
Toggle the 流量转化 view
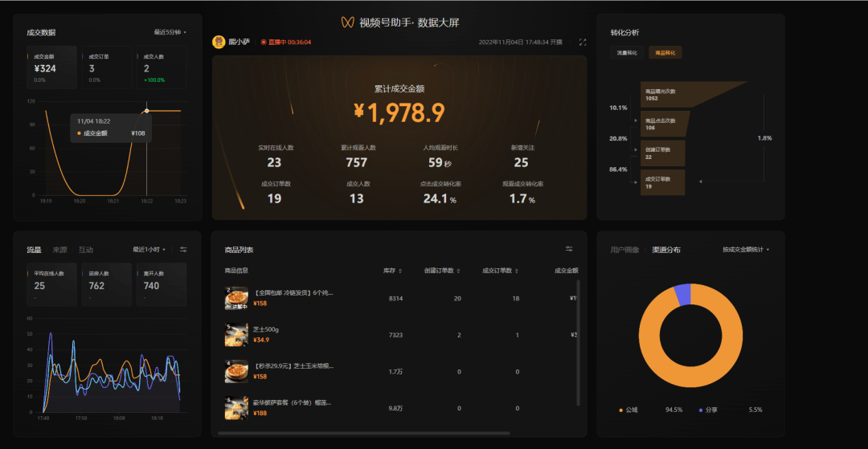tap(627, 52)
